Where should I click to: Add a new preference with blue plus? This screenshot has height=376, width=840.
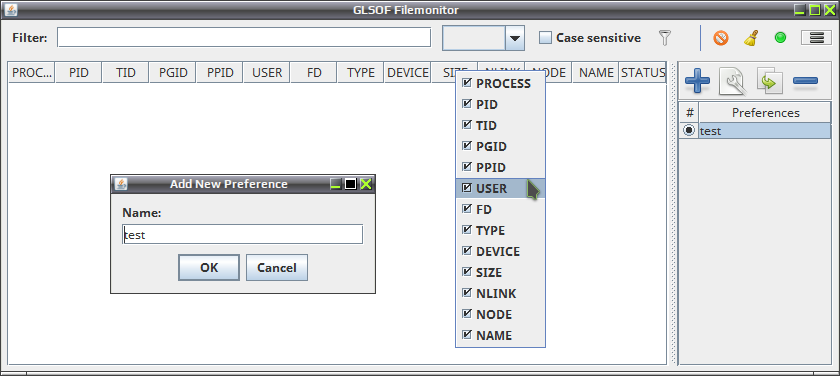click(698, 81)
